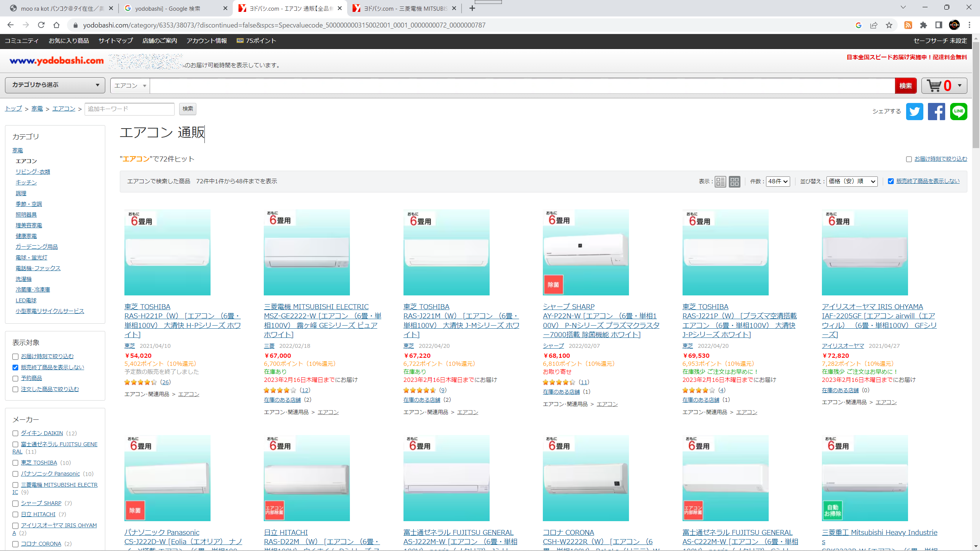Click the main search text field
This screenshot has height=551, width=980.
point(522,86)
